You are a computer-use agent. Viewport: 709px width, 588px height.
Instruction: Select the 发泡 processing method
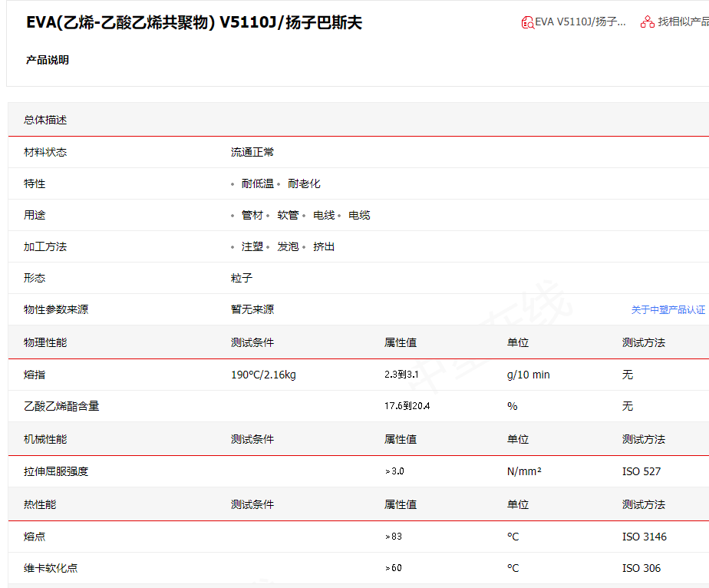point(288,246)
